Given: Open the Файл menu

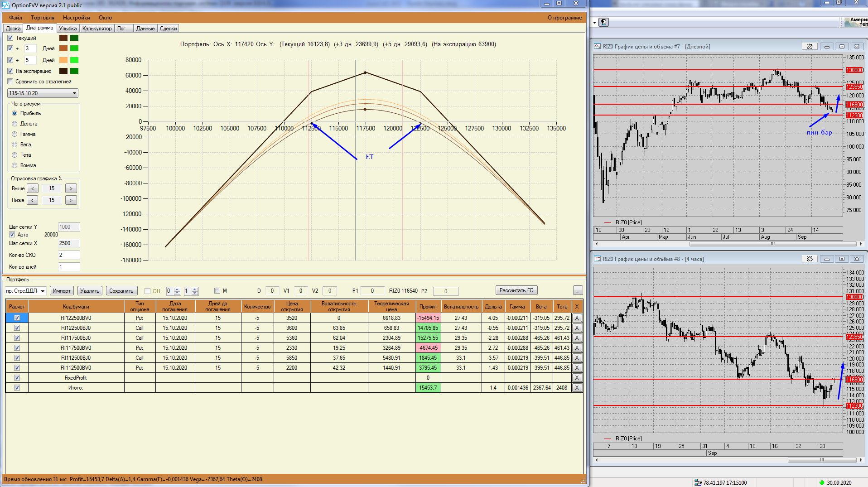Looking at the screenshot, I should click(x=15, y=18).
